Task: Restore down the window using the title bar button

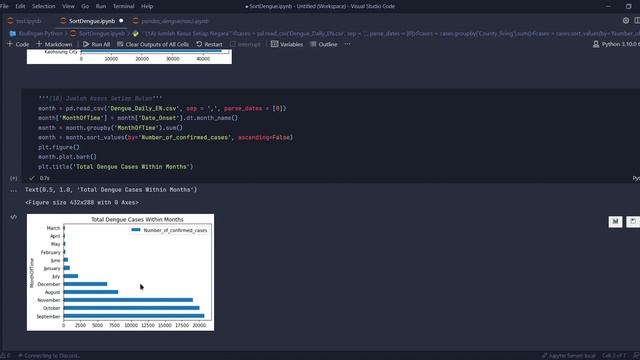Action: click(629, 6)
